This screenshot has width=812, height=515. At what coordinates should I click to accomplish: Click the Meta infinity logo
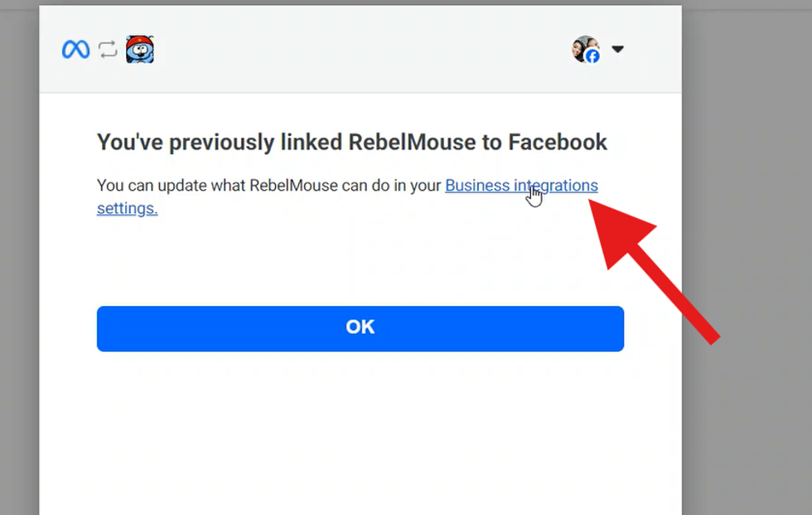[x=75, y=50]
